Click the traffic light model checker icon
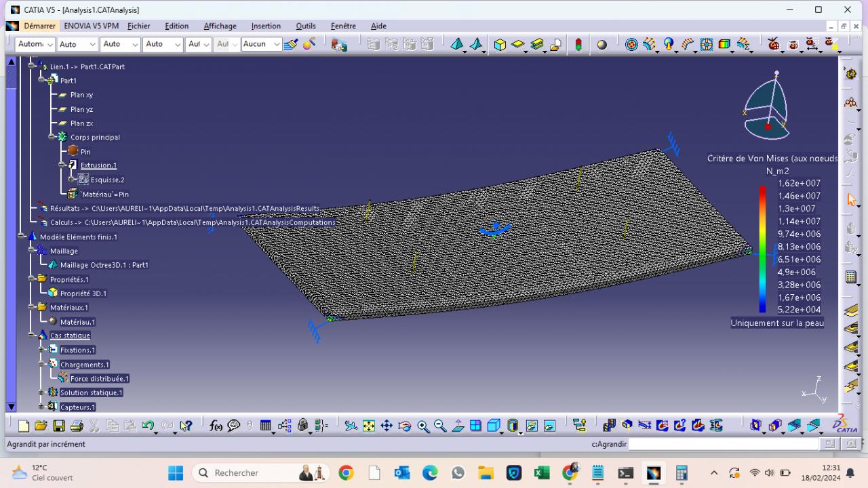The width and height of the screenshot is (868, 488). (x=578, y=45)
